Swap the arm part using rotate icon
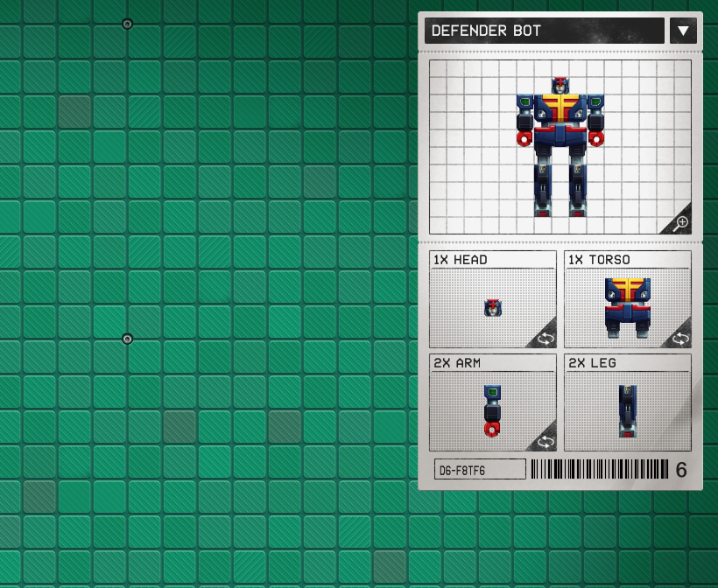The width and height of the screenshot is (718, 588). coord(545,440)
